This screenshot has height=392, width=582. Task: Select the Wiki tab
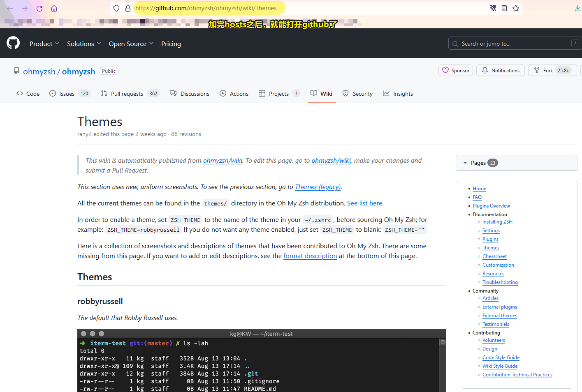(x=321, y=94)
